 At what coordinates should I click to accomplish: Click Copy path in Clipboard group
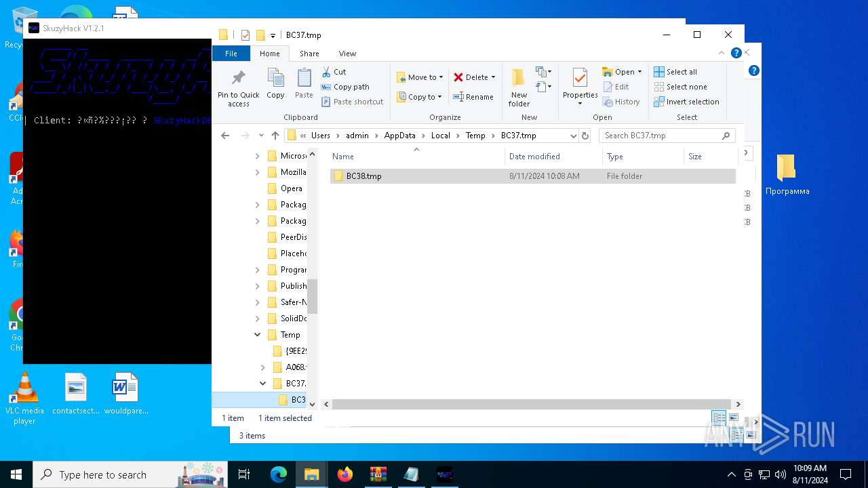click(x=345, y=87)
